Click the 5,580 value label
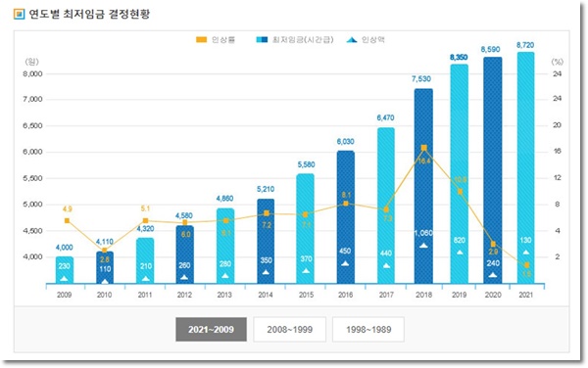The image size is (588, 368). tap(306, 164)
